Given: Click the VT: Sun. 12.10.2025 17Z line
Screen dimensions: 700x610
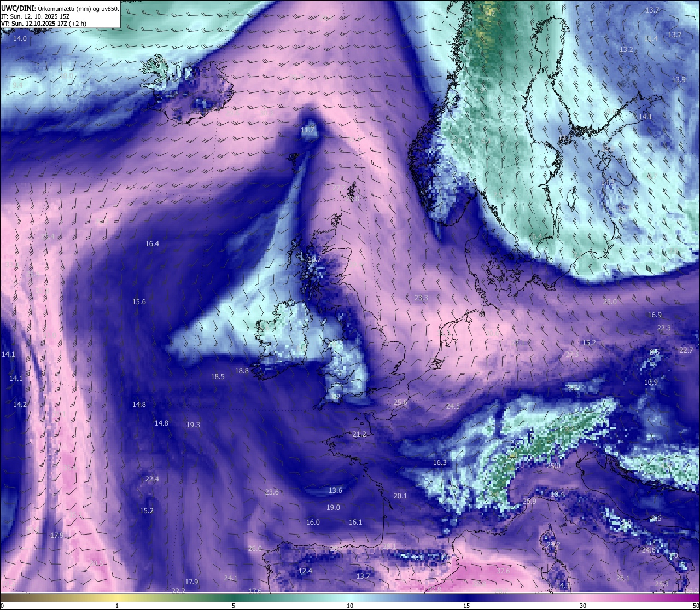Looking at the screenshot, I should coord(44,24).
